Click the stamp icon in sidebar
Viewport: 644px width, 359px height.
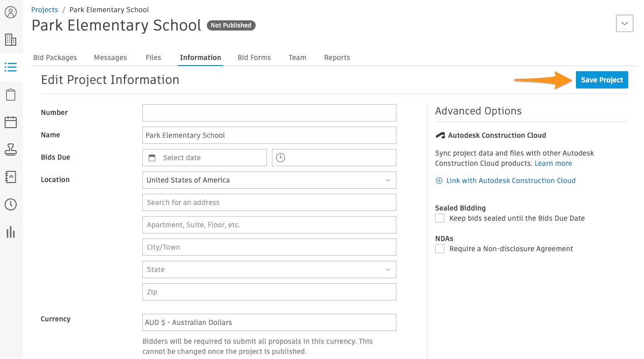[11, 149]
